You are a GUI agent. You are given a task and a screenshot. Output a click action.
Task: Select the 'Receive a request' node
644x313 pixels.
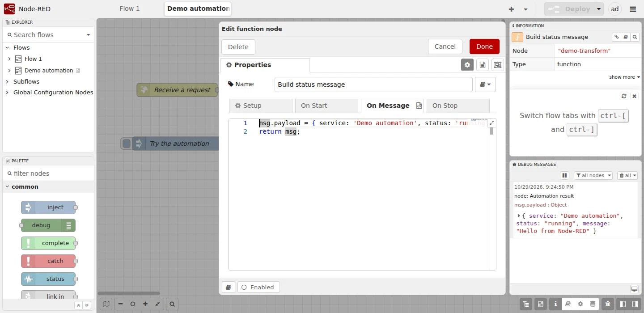point(178,90)
